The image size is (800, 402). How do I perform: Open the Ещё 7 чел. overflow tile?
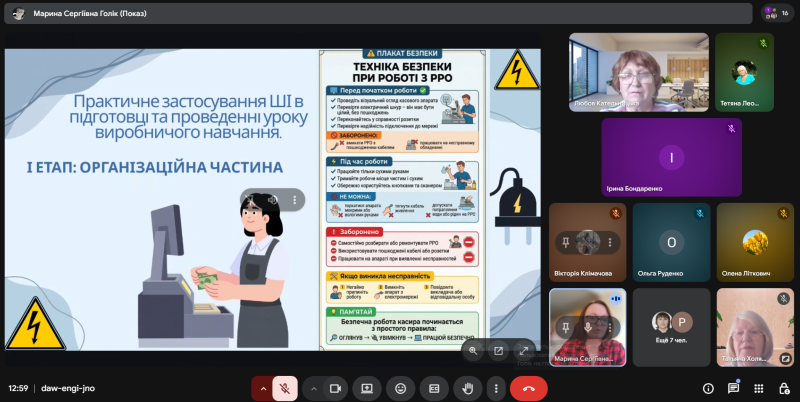click(x=671, y=328)
